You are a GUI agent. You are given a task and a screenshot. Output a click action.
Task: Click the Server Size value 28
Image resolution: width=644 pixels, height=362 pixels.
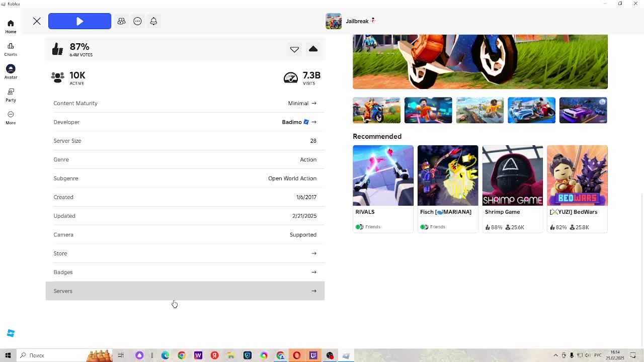point(313,141)
